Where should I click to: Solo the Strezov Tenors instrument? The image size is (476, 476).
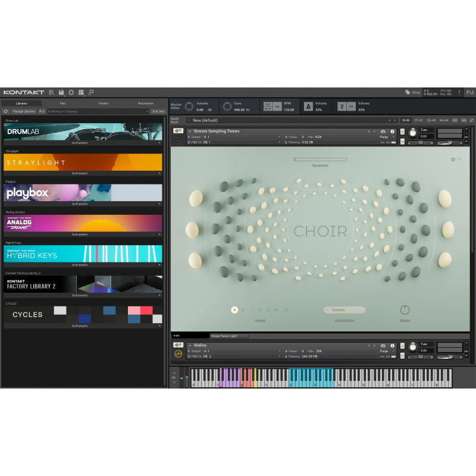402,131
